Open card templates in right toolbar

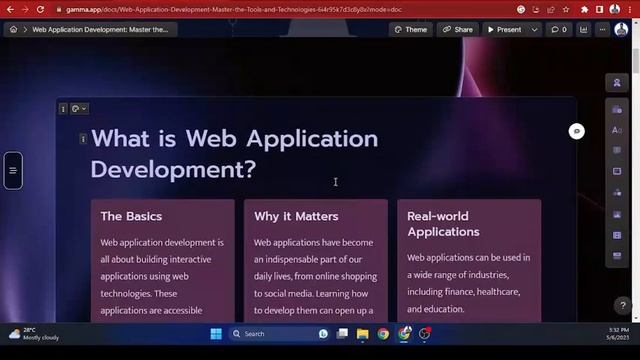[617, 110]
